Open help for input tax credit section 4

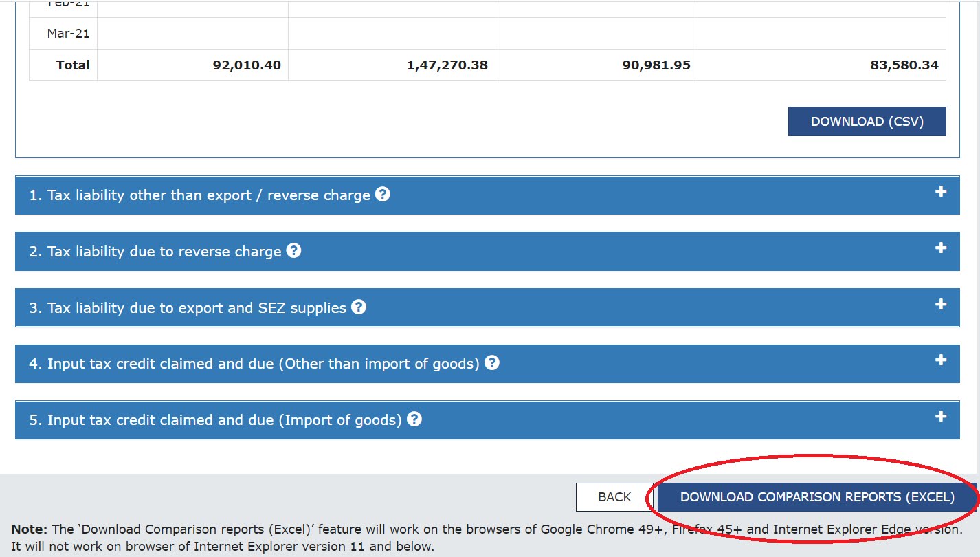[x=492, y=363]
